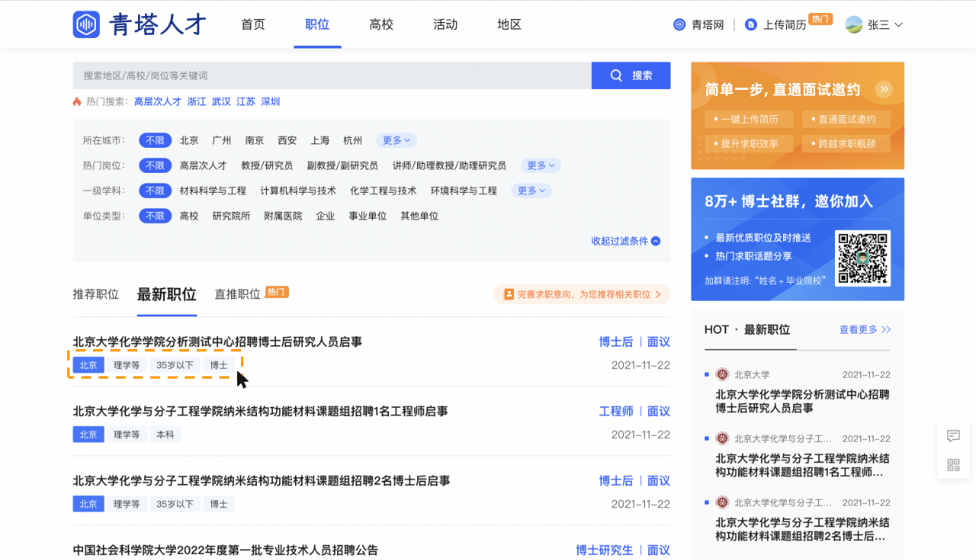Click 跨越求职瓶颈 on orange banner

(846, 143)
